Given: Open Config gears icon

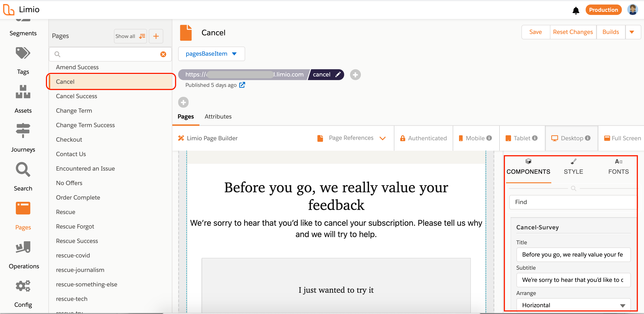Looking at the screenshot, I should tap(23, 286).
